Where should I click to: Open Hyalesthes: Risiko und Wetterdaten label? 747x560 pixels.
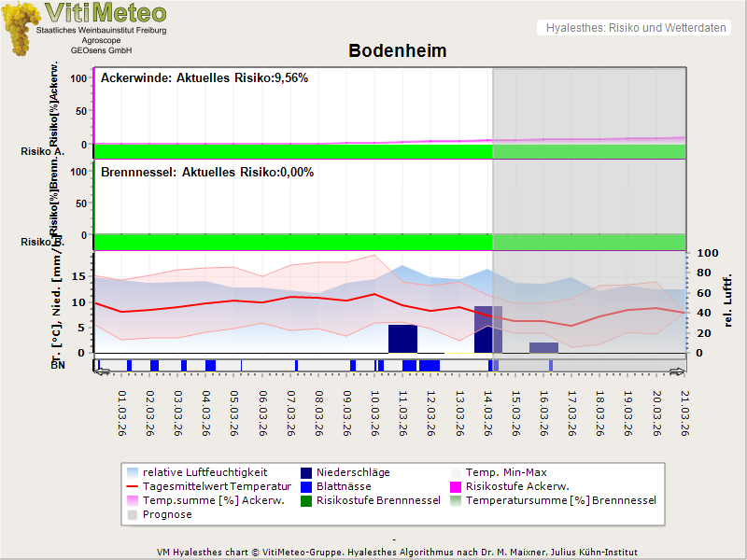[x=635, y=28]
